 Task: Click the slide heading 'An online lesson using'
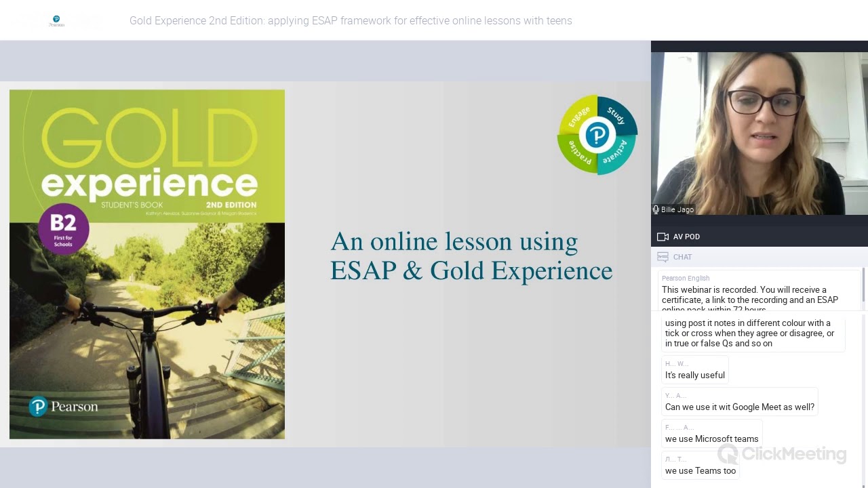[x=454, y=242]
